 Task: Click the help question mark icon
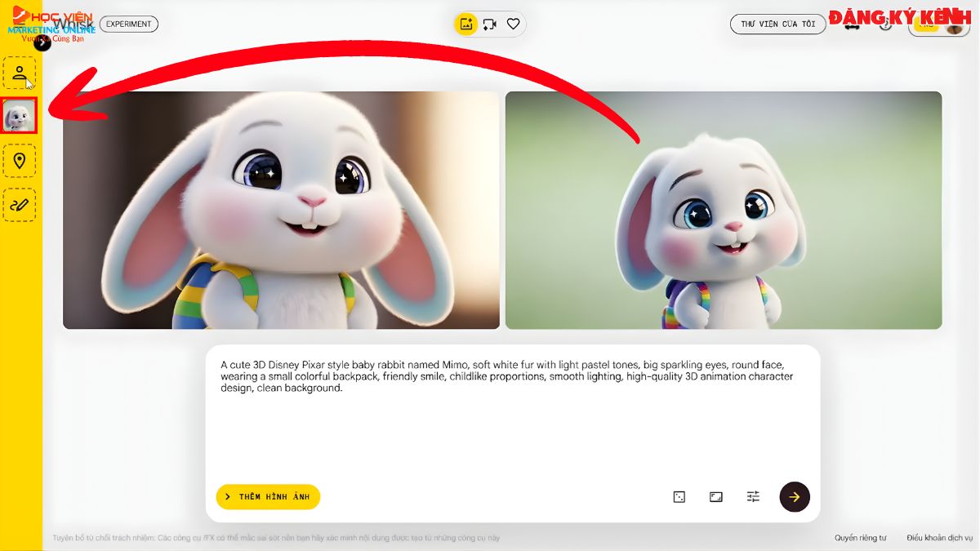[x=886, y=25]
